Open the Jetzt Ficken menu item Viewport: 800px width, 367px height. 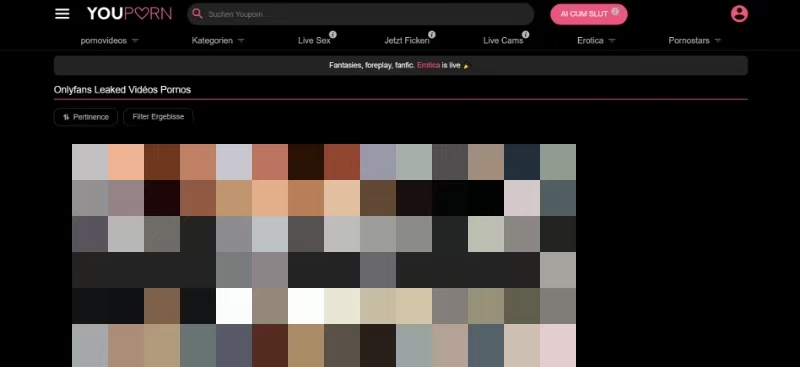pos(407,41)
